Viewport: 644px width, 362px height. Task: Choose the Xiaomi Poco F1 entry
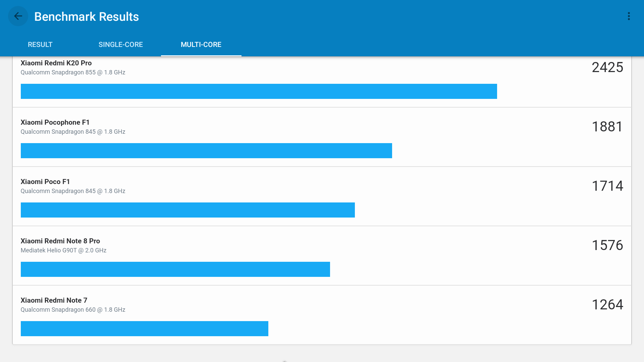coord(45,182)
